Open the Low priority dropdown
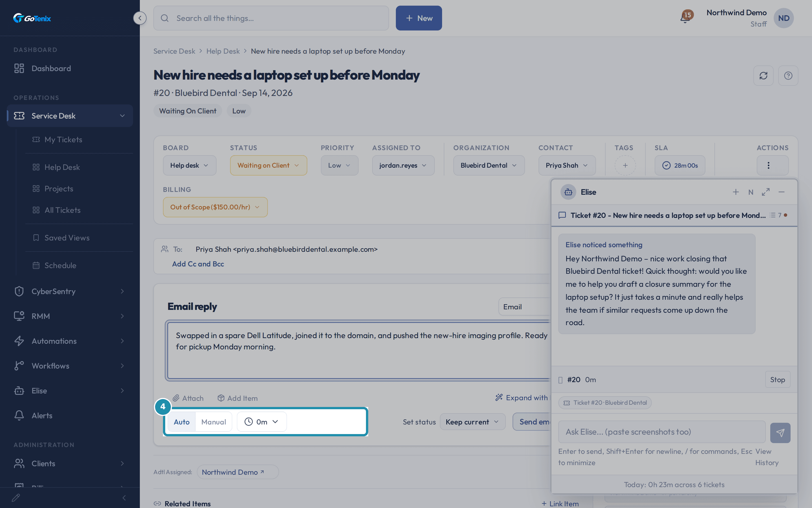 [339, 165]
